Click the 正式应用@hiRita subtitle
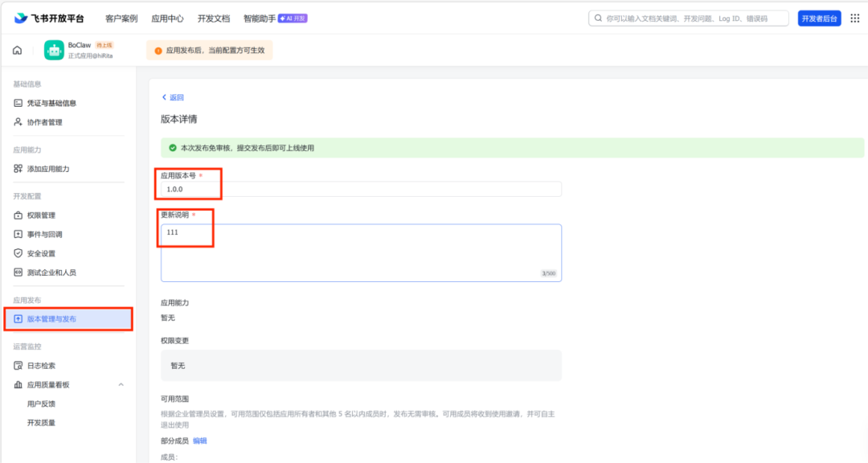This screenshot has width=868, height=463. [90, 56]
